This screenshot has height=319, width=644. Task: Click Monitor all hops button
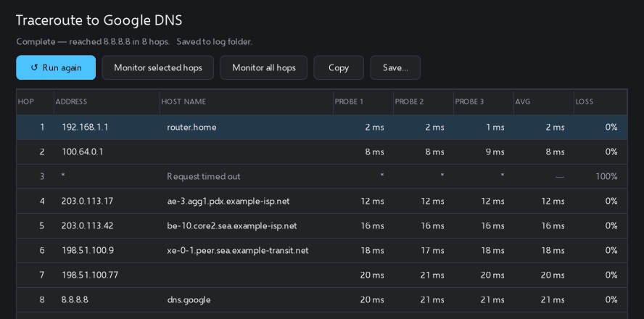click(264, 67)
